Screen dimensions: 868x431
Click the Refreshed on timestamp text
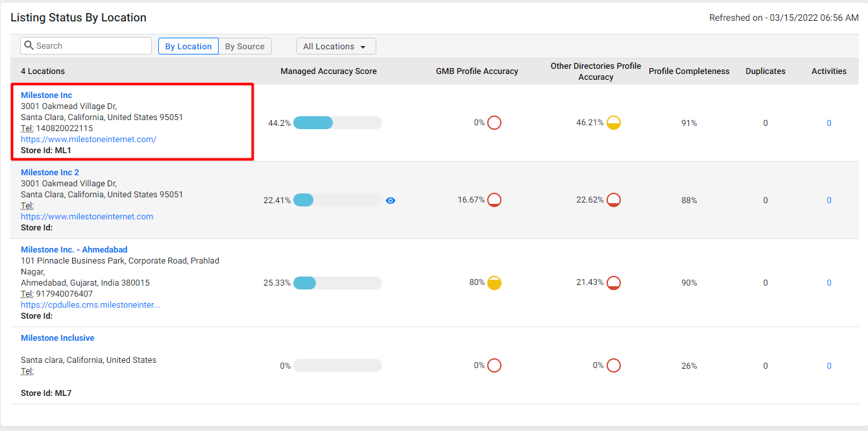click(x=784, y=18)
